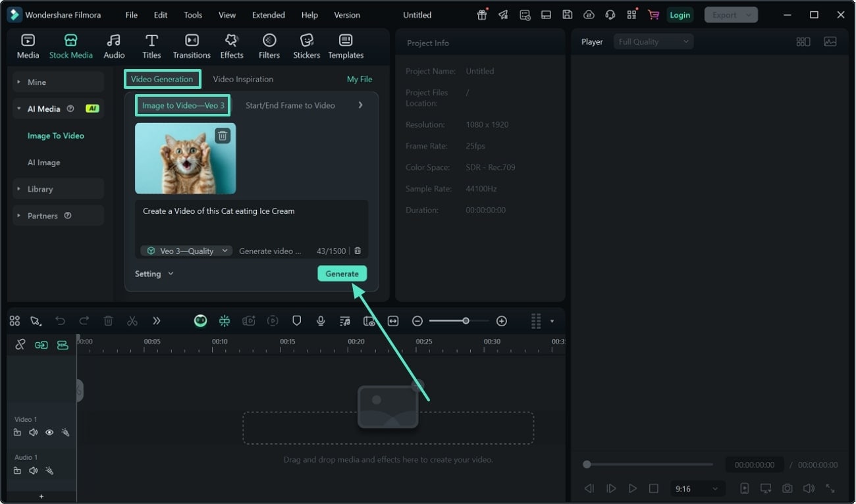Show more generation modes with right chevron
The width and height of the screenshot is (856, 504).
[x=360, y=105]
